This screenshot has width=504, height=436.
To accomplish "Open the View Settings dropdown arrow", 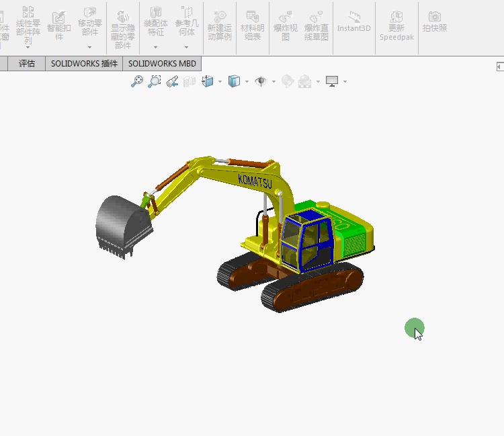I will 345,81.
